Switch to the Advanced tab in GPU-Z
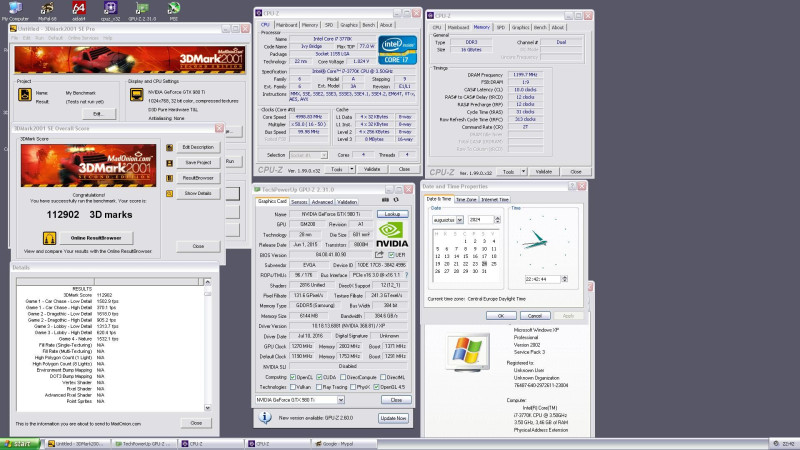The image size is (800, 450). 322,202
